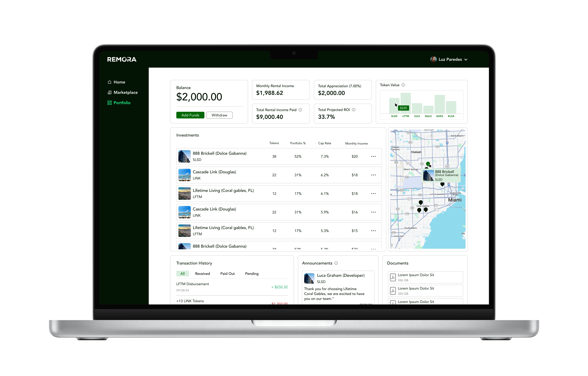Click the Home icon in sidebar
The image size is (588, 376).
[x=109, y=82]
